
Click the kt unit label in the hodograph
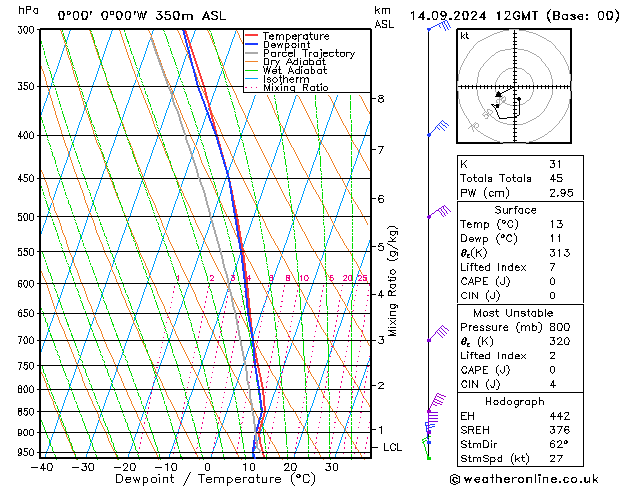click(x=464, y=36)
